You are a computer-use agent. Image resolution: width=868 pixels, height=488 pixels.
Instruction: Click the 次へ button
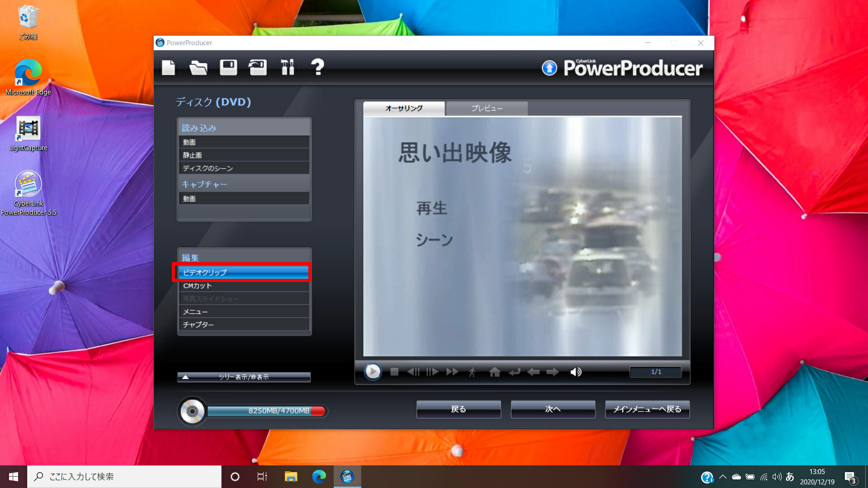point(553,409)
